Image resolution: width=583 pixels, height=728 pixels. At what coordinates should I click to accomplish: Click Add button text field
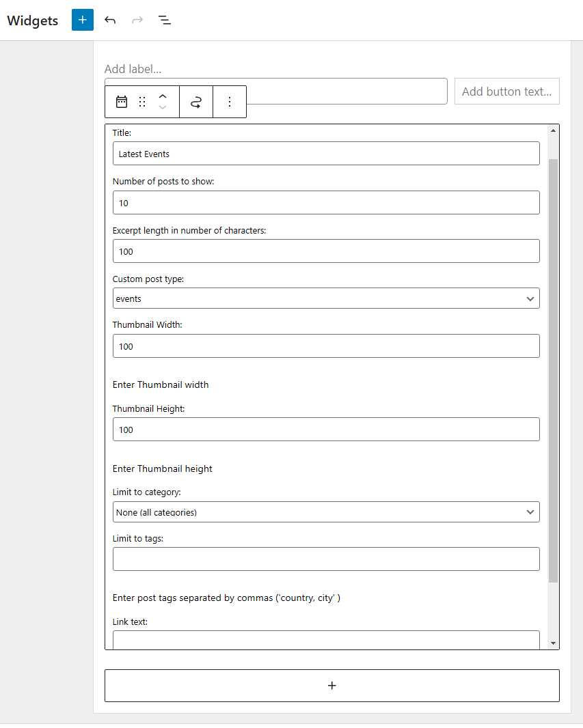(x=507, y=92)
